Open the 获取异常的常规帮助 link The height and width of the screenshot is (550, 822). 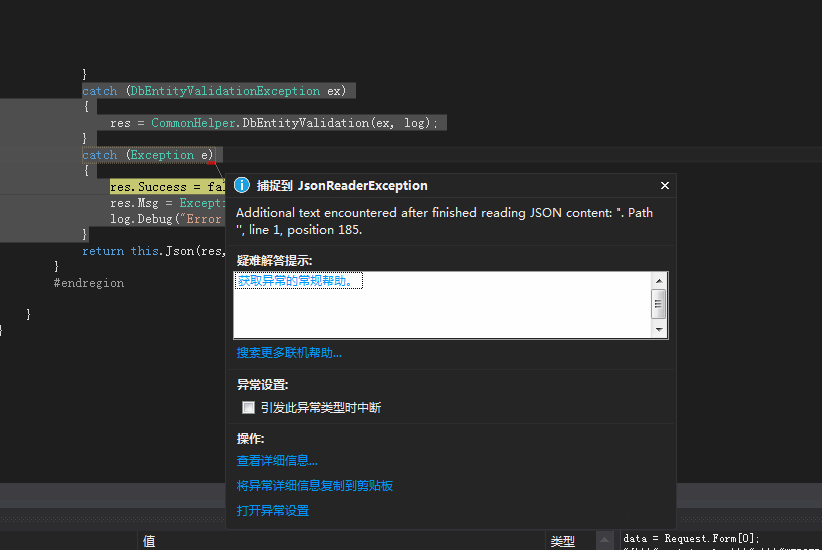click(x=298, y=281)
